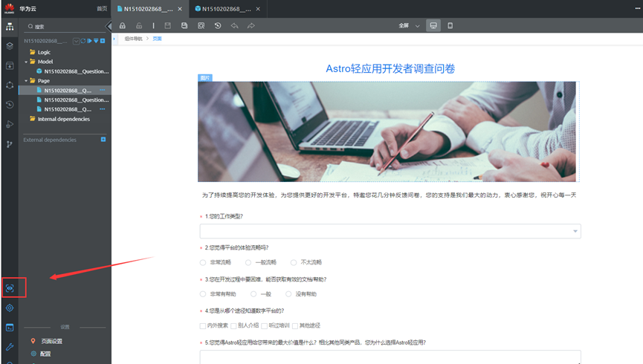The width and height of the screenshot is (643, 364).
Task: Check the 别人介绍 checkbox
Action: 233,326
